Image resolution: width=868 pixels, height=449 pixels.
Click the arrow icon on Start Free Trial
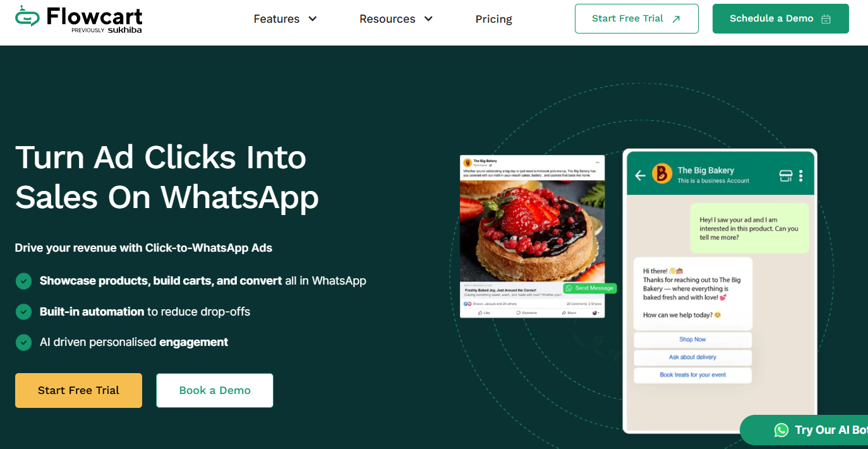[676, 19]
